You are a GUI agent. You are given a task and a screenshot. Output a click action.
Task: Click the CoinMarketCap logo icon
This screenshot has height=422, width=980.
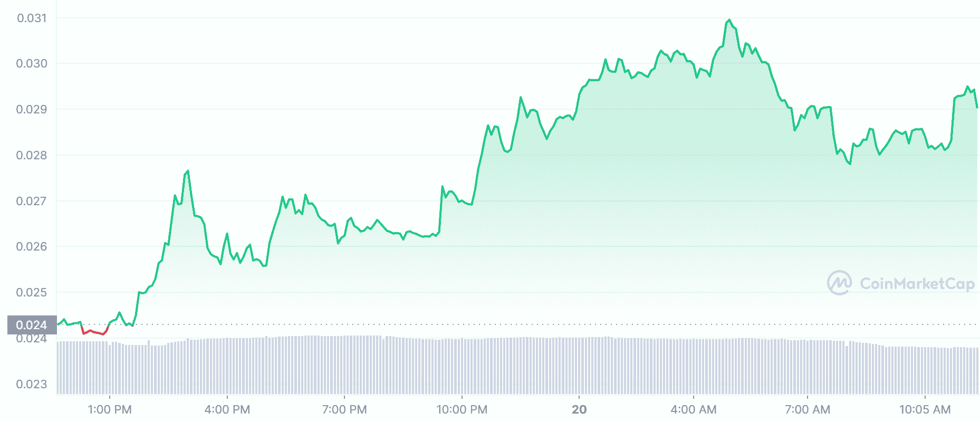point(839,283)
